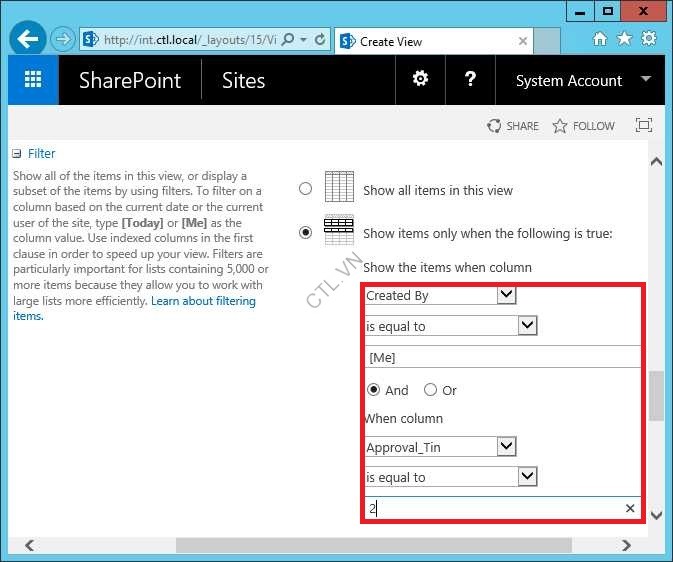Choose the Or radio option
673x562 pixels.
430,390
